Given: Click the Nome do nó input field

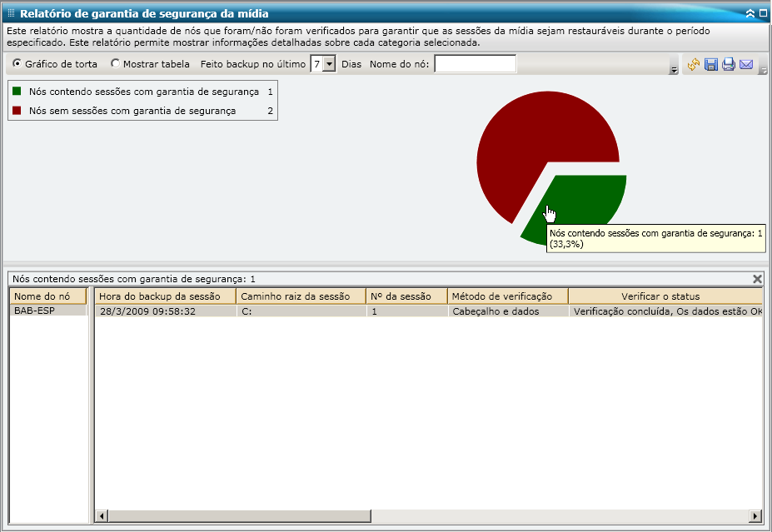Looking at the screenshot, I should click(x=476, y=64).
